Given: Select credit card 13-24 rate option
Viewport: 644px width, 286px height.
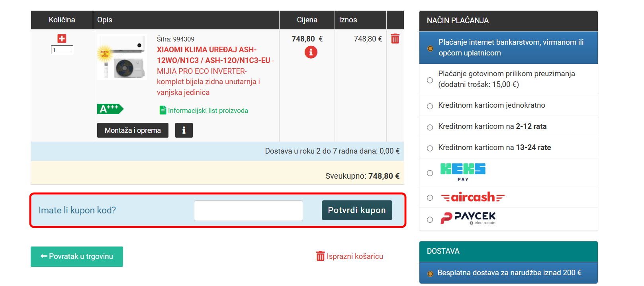Looking at the screenshot, I should 430,148.
